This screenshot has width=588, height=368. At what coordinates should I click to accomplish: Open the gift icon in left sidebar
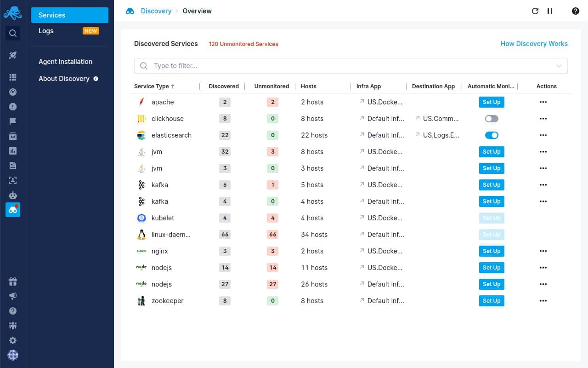tap(13, 282)
